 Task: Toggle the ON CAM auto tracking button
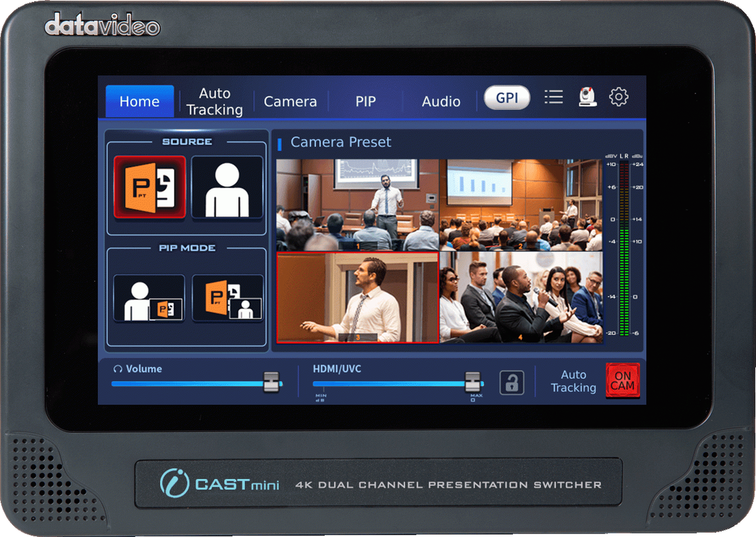pyautogui.click(x=622, y=381)
